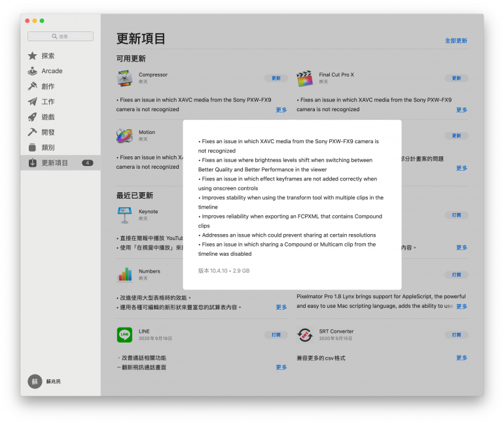Viewport: 504px width, 423px height.
Task: Click 打開 in the row across from Keynote
Action: [x=456, y=215]
